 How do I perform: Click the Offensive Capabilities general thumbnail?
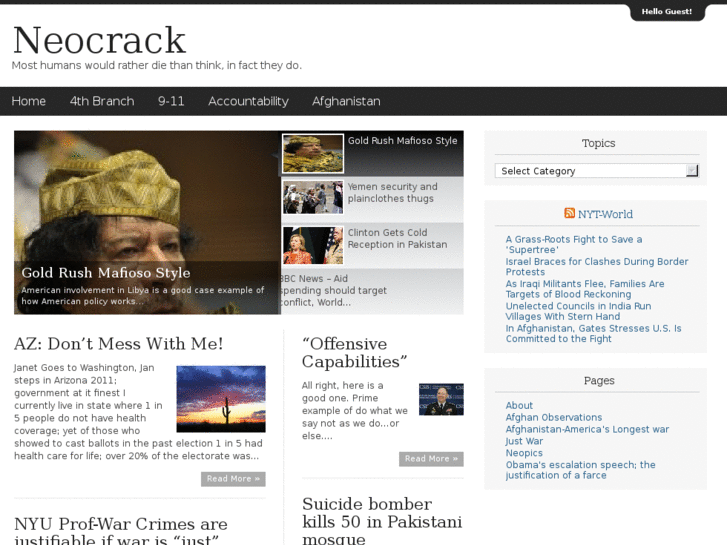tap(441, 399)
